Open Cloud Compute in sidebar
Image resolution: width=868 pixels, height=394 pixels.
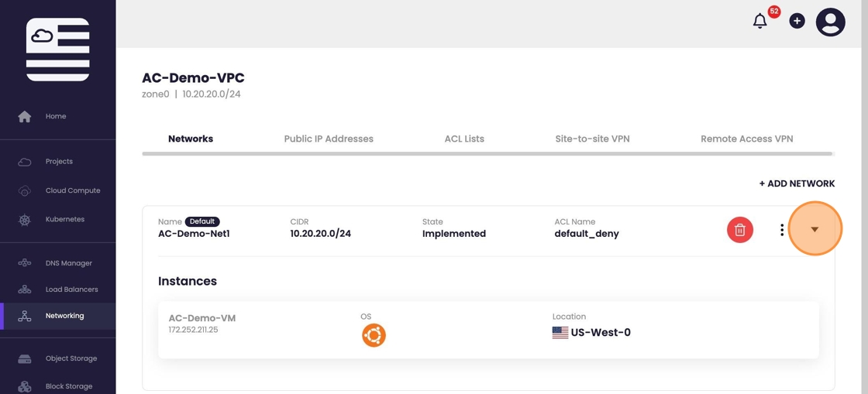coord(72,190)
